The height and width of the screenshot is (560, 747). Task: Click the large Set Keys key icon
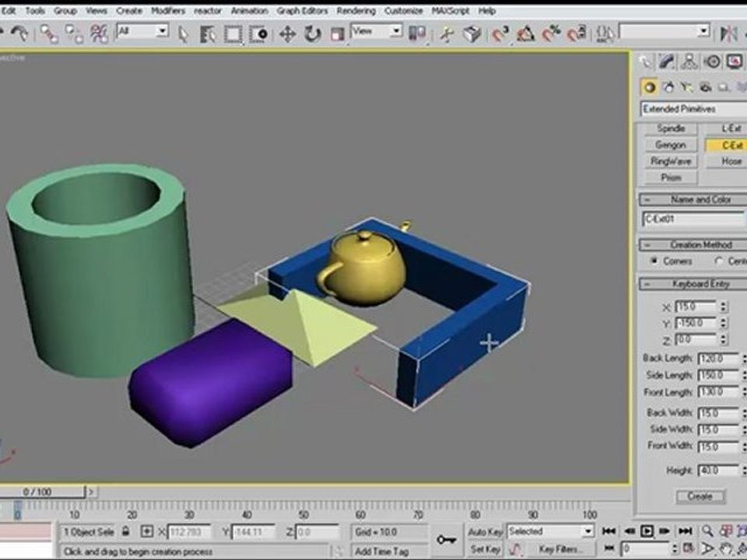(x=446, y=539)
